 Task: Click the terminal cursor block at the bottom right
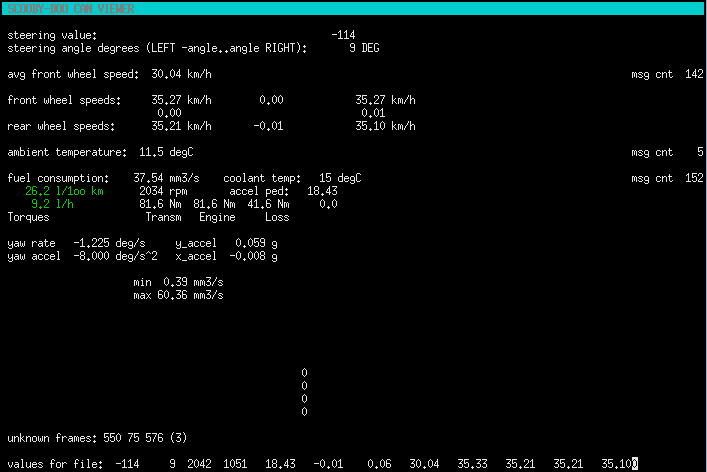click(634, 464)
